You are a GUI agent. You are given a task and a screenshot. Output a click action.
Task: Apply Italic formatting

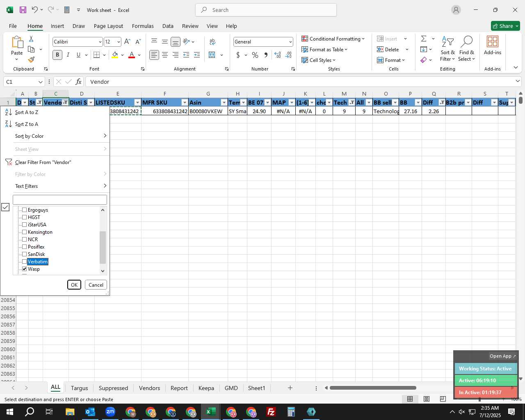68,55
